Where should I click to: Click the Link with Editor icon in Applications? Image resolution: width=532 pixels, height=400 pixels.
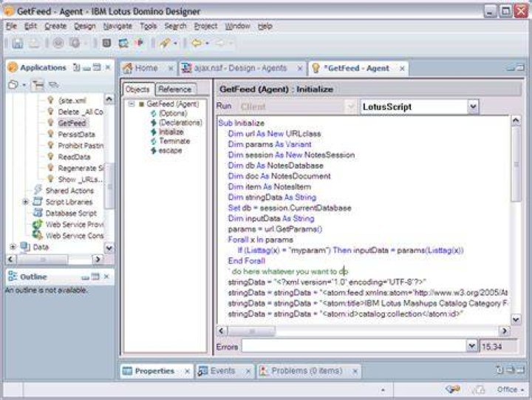(53, 84)
